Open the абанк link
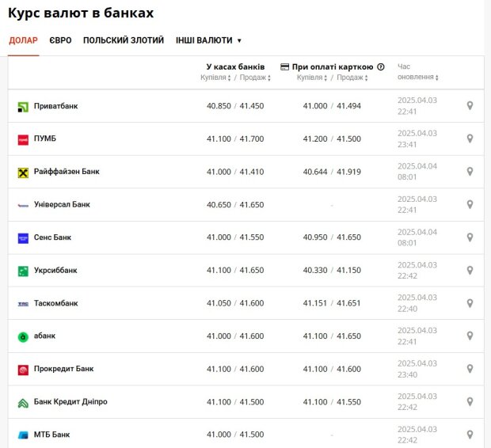This screenshot has height=448, width=491. (44, 336)
